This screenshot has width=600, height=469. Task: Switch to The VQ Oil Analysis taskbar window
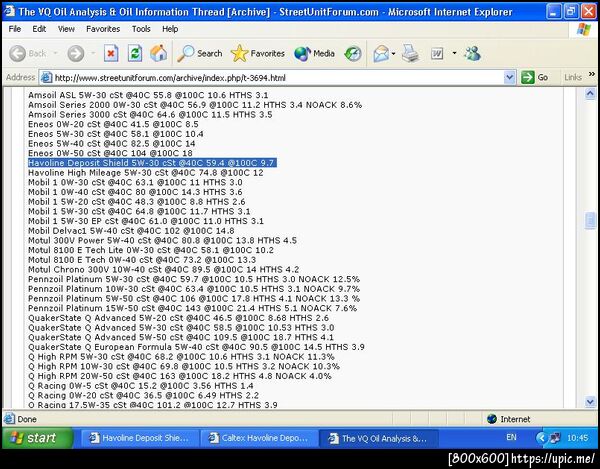coord(378,438)
